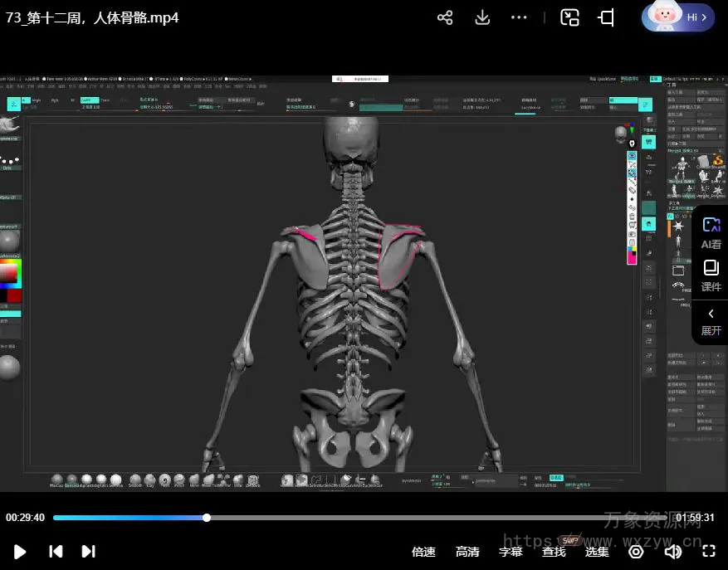Mute the volume speaker icon
The width and height of the screenshot is (728, 570).
(672, 552)
